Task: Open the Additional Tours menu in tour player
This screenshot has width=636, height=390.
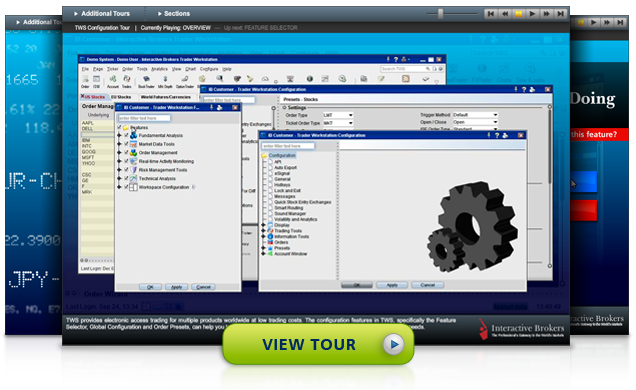Action: (x=102, y=14)
